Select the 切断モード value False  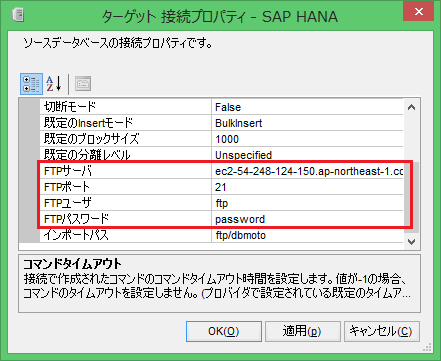click(307, 107)
